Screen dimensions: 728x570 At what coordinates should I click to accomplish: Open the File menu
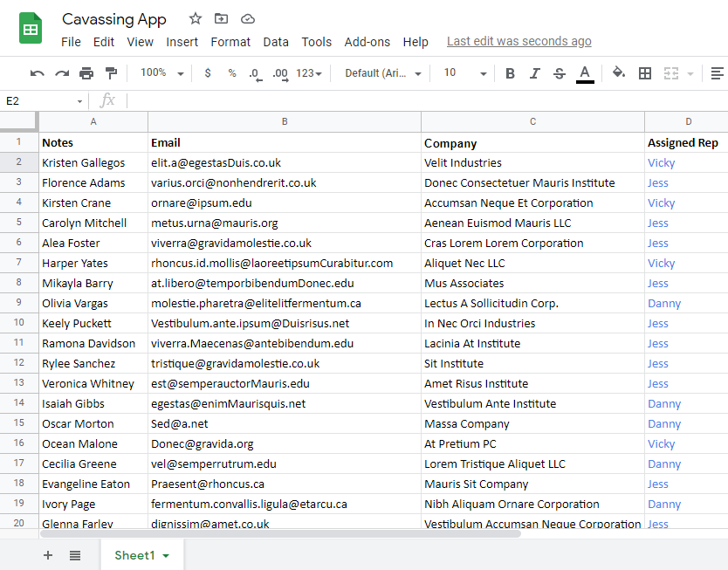[x=71, y=42]
